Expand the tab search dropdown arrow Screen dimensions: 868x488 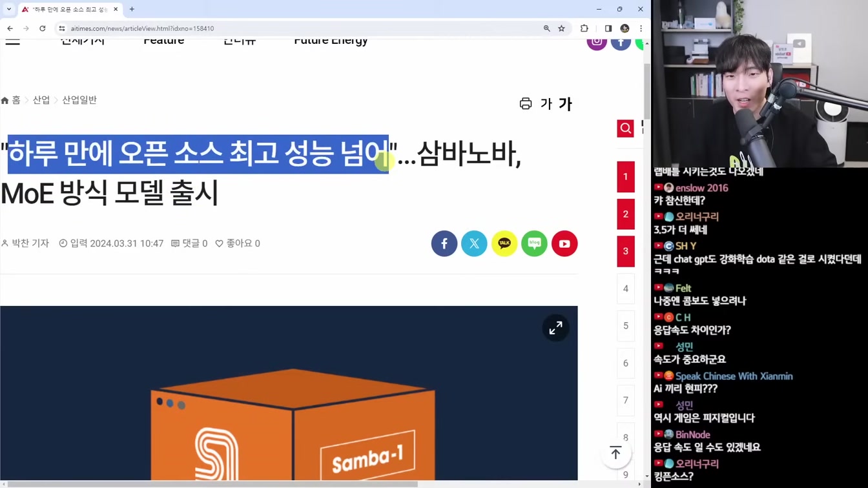pos(9,9)
